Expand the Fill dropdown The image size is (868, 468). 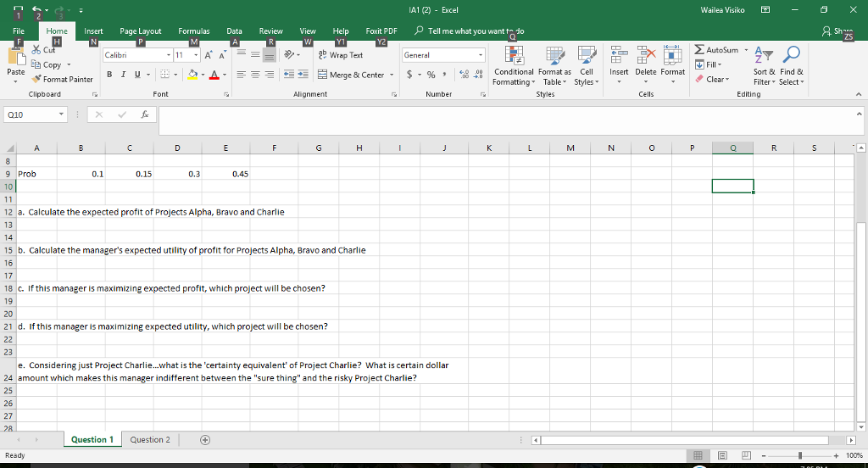719,64
